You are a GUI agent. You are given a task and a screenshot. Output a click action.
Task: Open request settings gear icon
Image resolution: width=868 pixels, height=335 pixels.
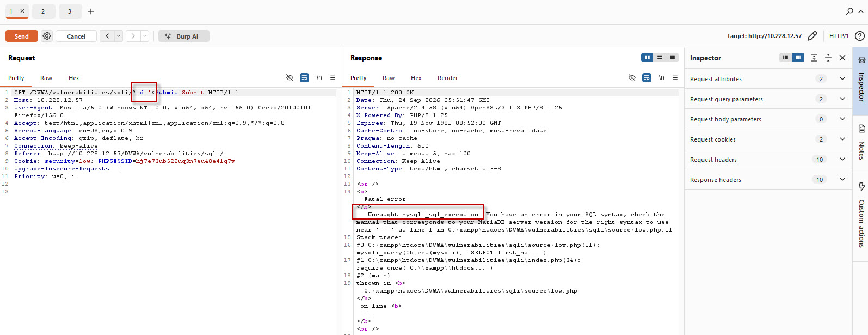pos(47,36)
